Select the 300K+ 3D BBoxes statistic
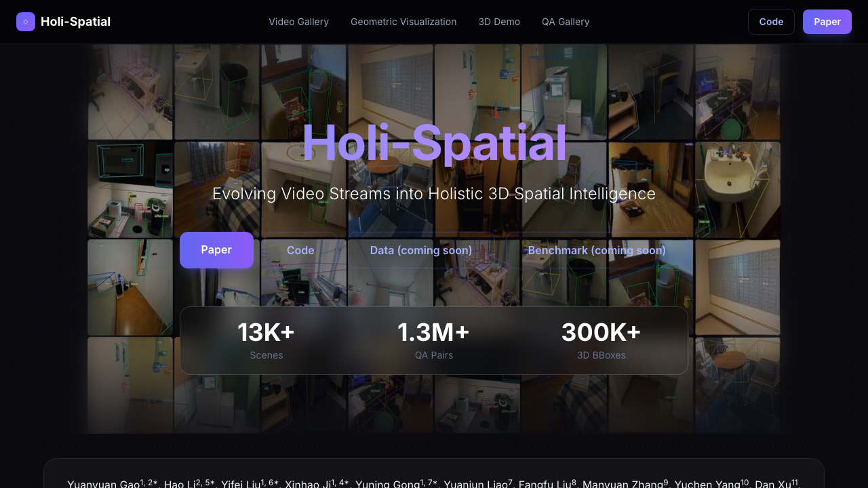 601,340
